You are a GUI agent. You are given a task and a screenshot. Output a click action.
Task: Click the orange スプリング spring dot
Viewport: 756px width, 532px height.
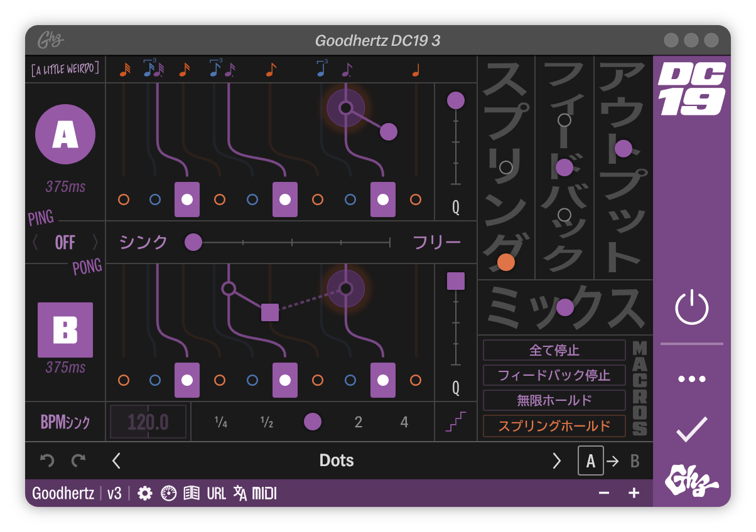[x=506, y=262]
